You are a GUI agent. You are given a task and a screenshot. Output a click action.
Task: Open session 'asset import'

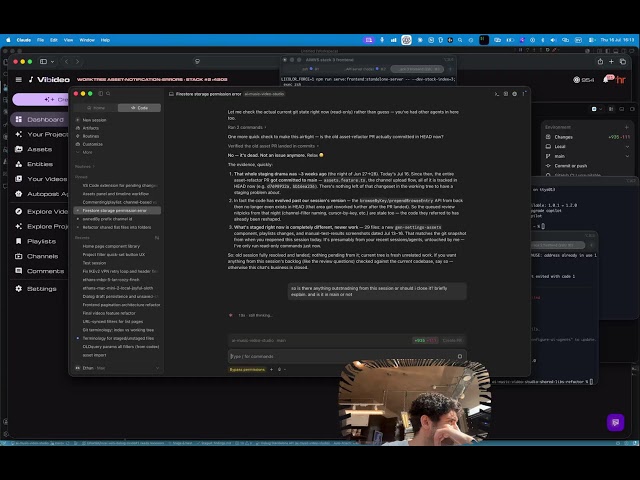tap(118, 355)
